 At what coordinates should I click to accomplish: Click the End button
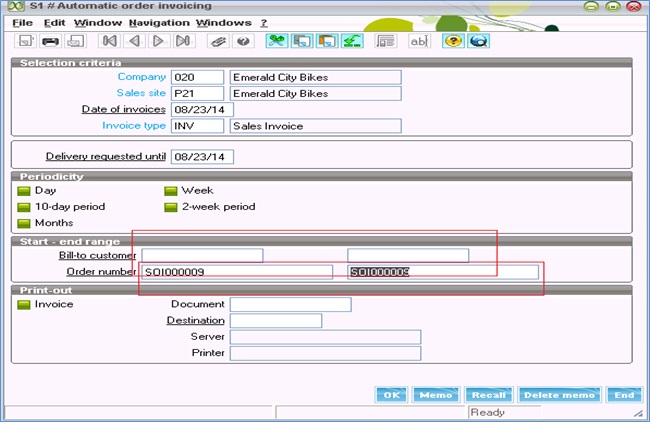tap(624, 395)
